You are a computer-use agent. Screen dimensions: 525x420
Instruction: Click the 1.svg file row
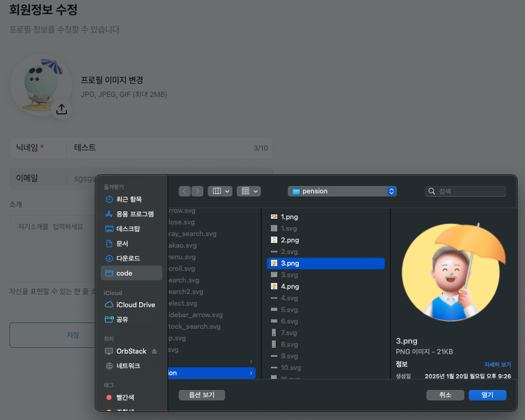pyautogui.click(x=325, y=229)
